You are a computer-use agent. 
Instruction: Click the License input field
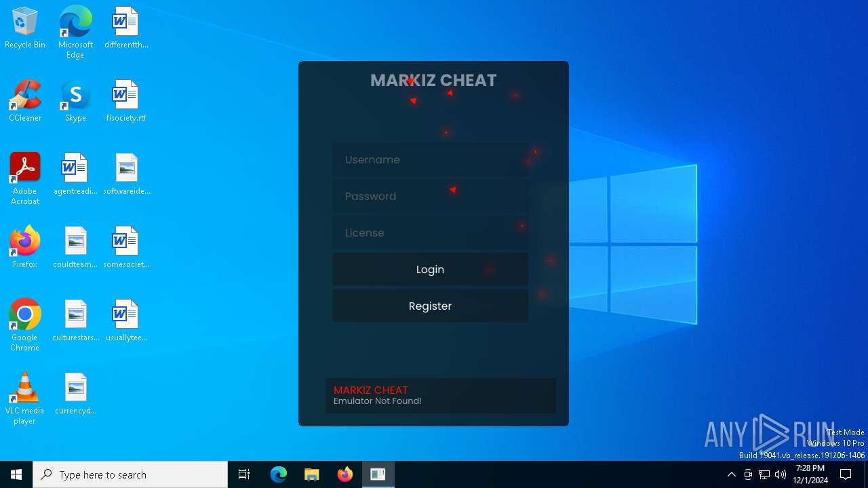point(430,233)
